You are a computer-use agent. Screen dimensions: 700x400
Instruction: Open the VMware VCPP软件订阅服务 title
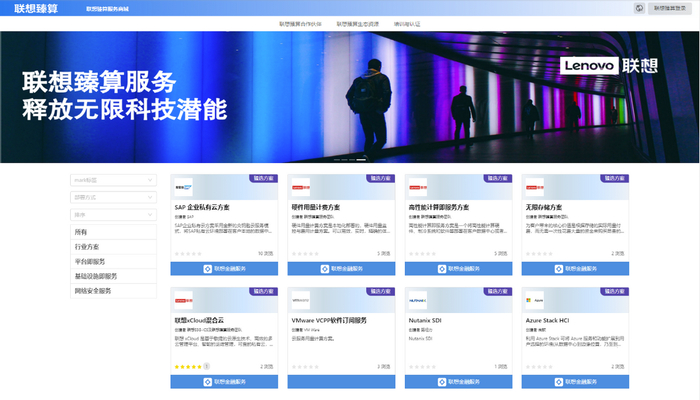click(x=329, y=320)
